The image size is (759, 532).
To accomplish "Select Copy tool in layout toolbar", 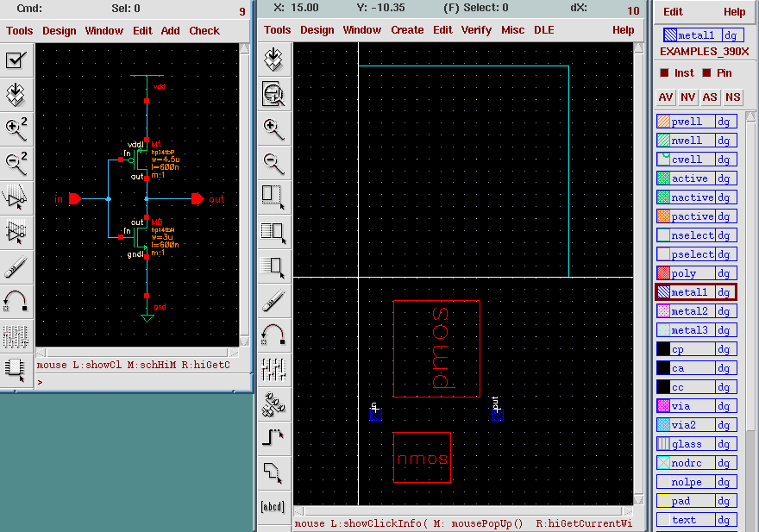I will (x=274, y=232).
